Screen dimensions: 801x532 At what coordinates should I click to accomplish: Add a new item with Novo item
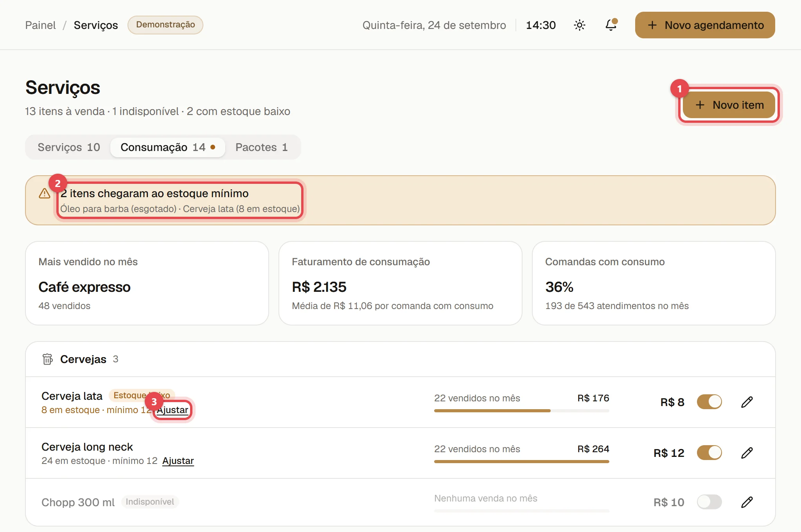pyautogui.click(x=729, y=105)
